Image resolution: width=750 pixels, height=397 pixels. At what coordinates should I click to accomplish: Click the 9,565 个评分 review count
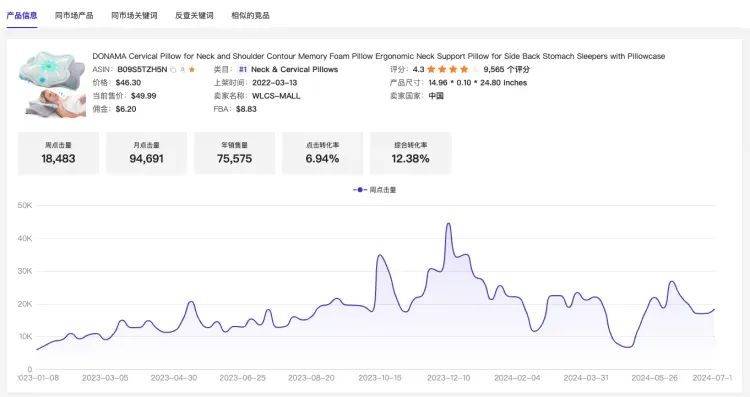click(507, 69)
